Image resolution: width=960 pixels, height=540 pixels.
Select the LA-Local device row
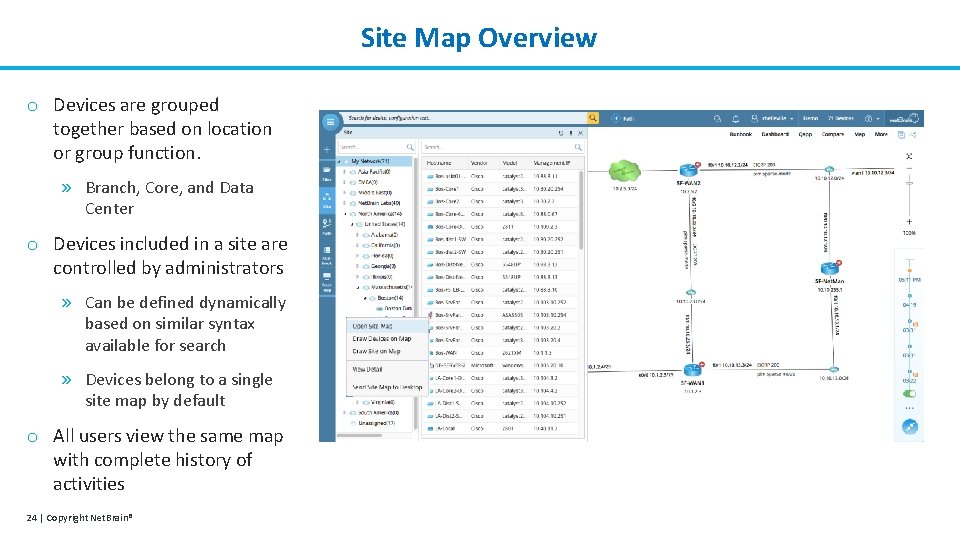[x=499, y=429]
